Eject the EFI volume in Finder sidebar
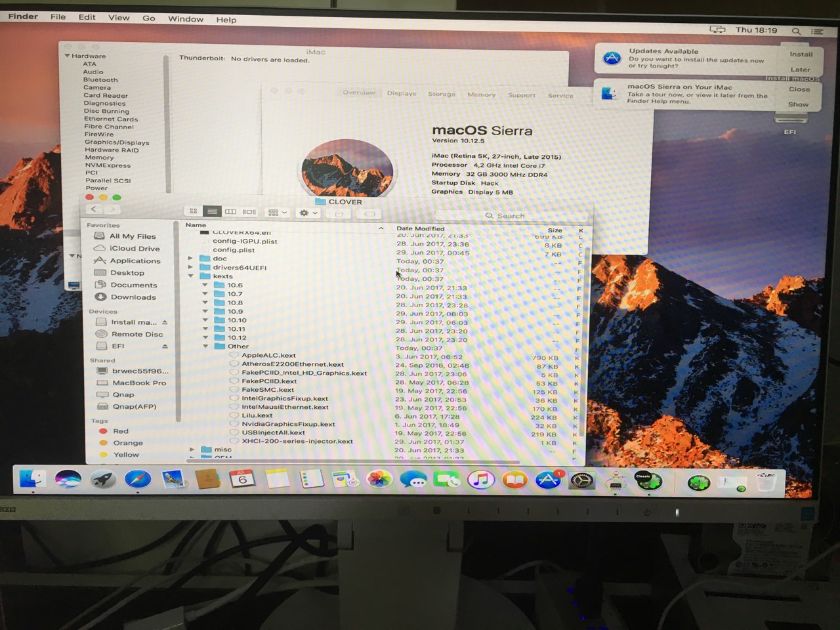 pos(165,346)
